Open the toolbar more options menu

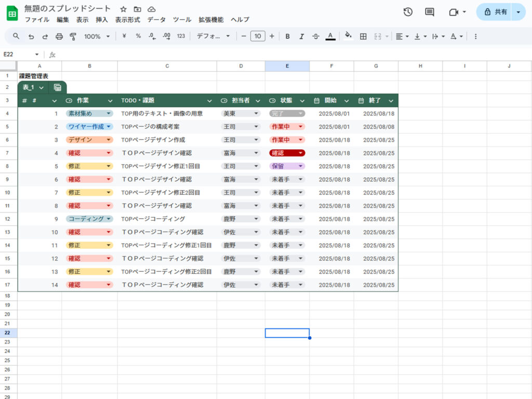click(475, 36)
